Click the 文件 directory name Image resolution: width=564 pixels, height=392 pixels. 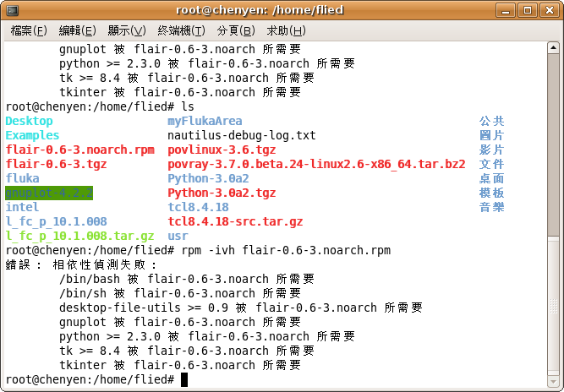(491, 164)
